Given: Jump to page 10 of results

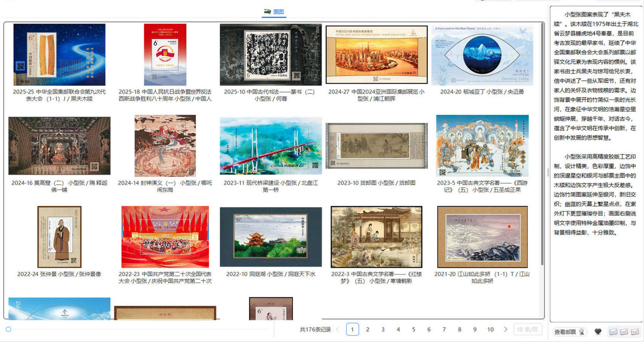Looking at the screenshot, I should coord(490,330).
